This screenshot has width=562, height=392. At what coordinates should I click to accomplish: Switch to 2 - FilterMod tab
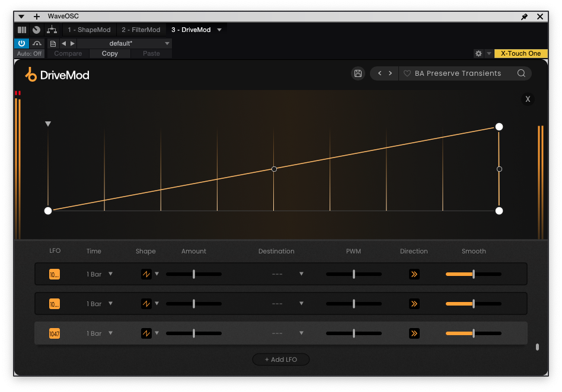coord(141,30)
